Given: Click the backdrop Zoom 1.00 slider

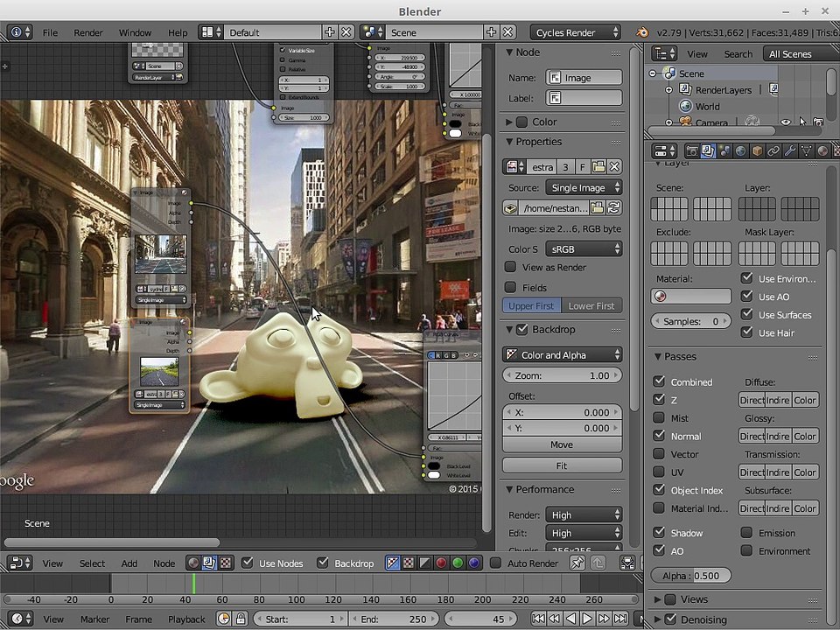Looking at the screenshot, I should click(562, 375).
